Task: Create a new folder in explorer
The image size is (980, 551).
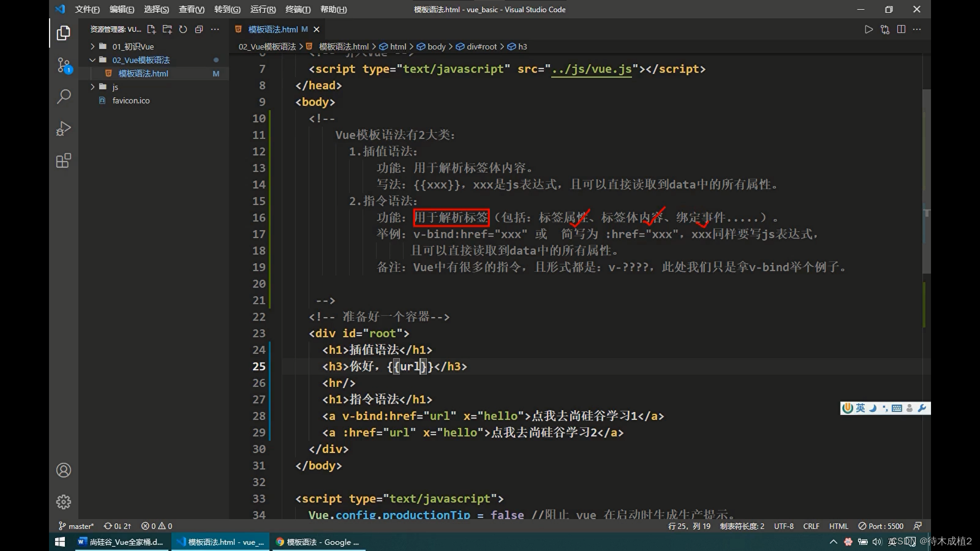Action: click(167, 29)
